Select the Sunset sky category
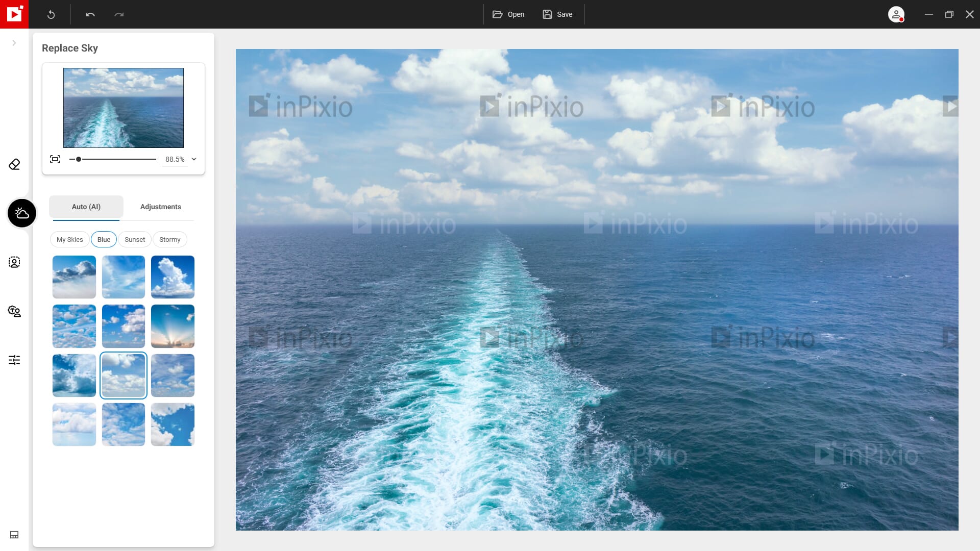Screen dimensions: 980x551 pyautogui.click(x=135, y=239)
